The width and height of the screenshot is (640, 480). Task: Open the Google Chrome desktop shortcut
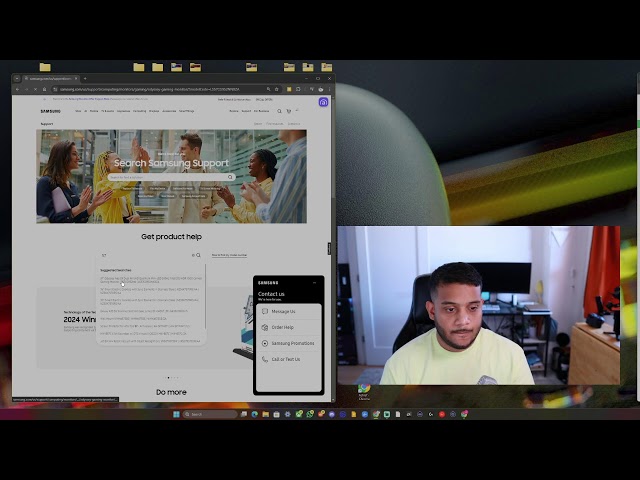pyautogui.click(x=364, y=392)
